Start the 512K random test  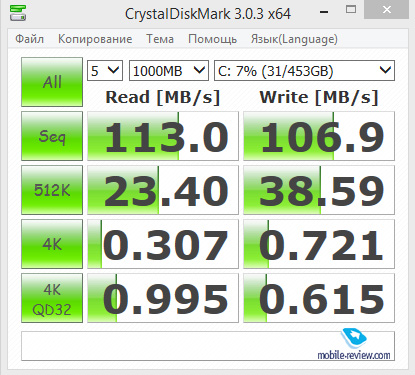pos(52,190)
